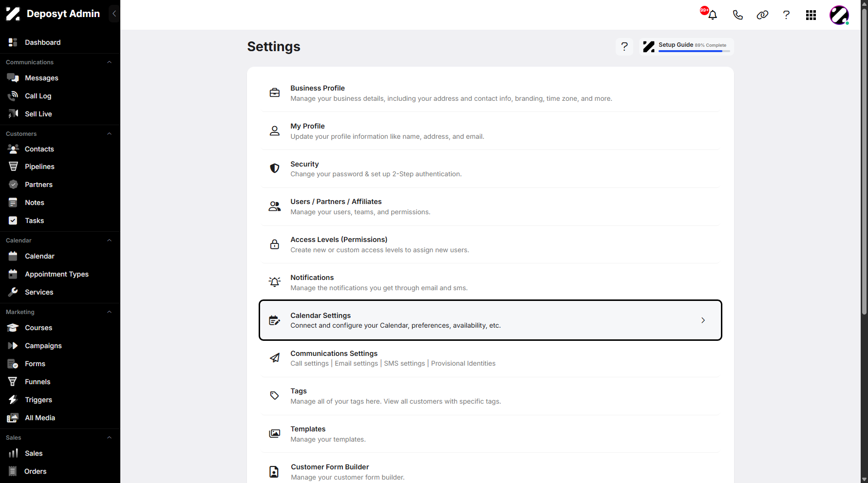Screen dimensions: 868x483
Task: Open Calendar Settings chevron arrow
Action: (703, 320)
